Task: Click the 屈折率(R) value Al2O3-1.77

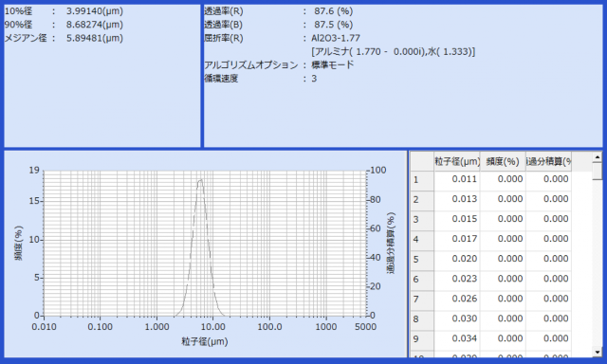Action: coord(336,38)
